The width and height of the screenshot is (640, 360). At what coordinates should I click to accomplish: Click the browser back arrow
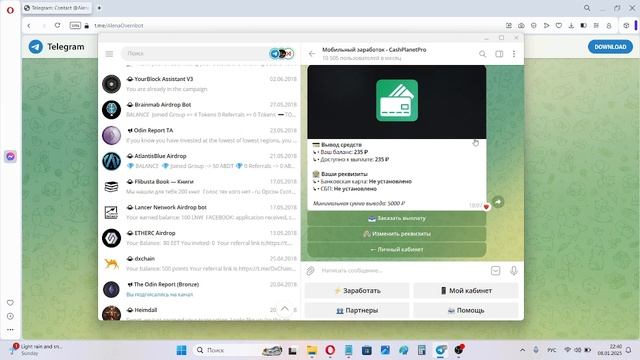(29, 25)
